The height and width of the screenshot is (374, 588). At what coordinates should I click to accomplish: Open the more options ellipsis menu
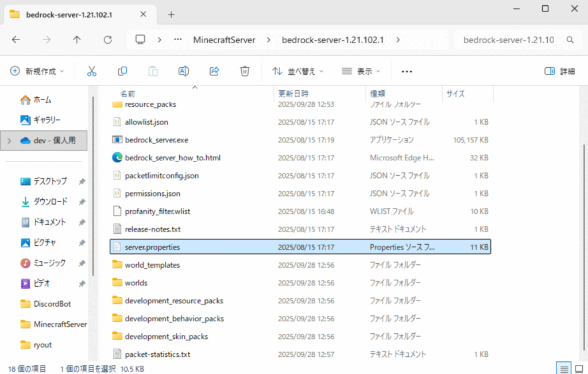[407, 71]
